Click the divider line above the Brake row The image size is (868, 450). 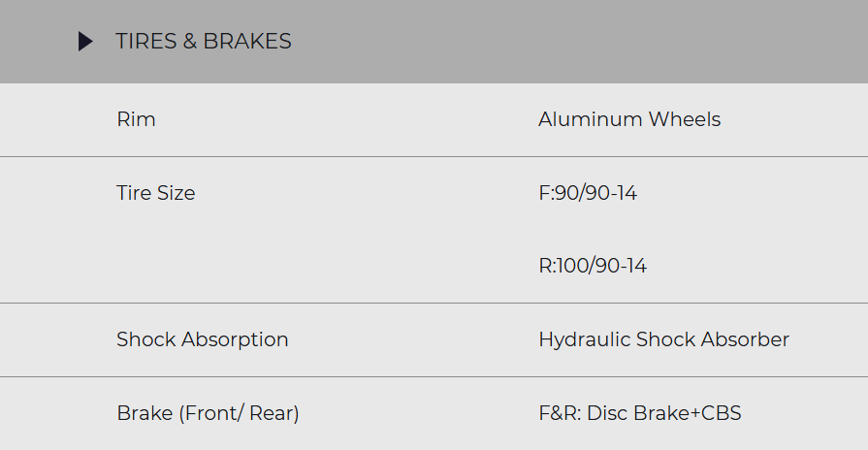tap(434, 376)
